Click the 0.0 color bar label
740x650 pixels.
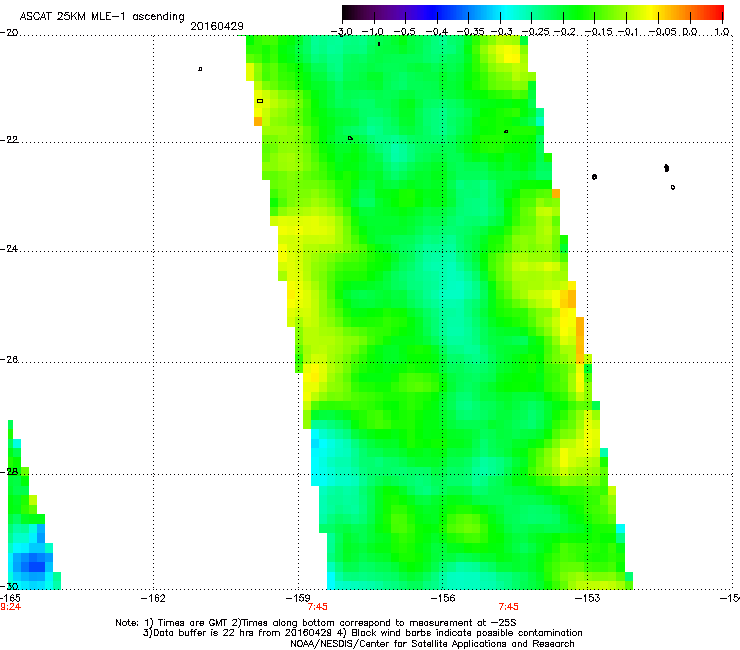point(690,32)
